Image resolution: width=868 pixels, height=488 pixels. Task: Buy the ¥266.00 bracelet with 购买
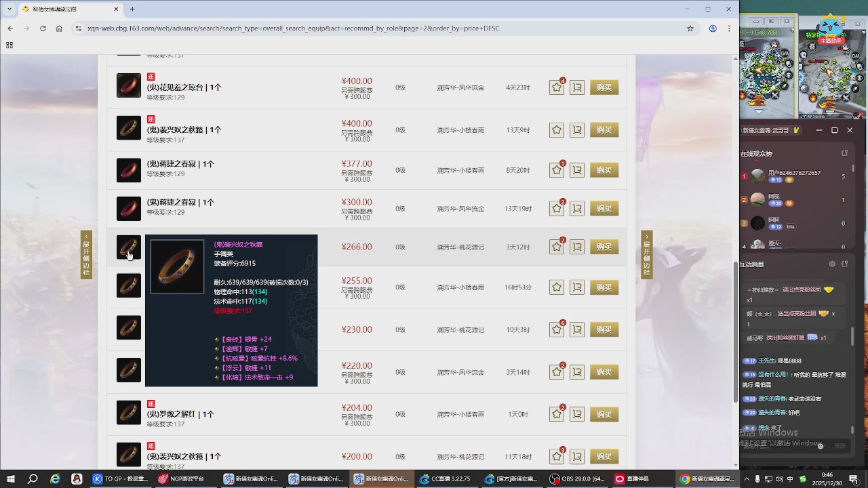pyautogui.click(x=604, y=247)
